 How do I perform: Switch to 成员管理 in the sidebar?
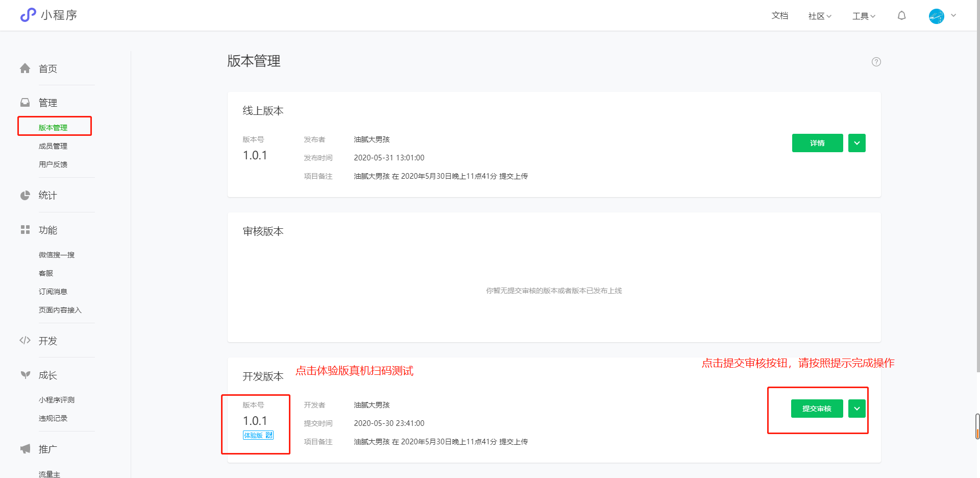pyautogui.click(x=53, y=146)
